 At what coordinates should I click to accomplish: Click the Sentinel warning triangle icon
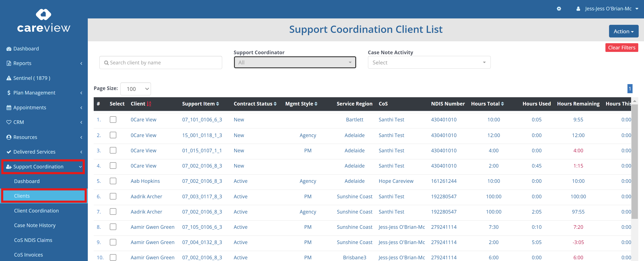(9, 78)
